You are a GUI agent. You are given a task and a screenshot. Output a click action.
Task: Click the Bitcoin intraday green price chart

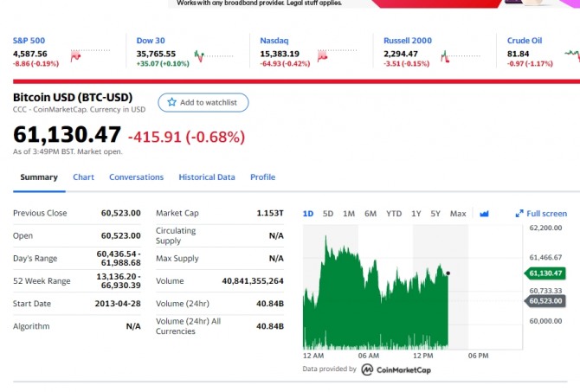click(x=376, y=292)
